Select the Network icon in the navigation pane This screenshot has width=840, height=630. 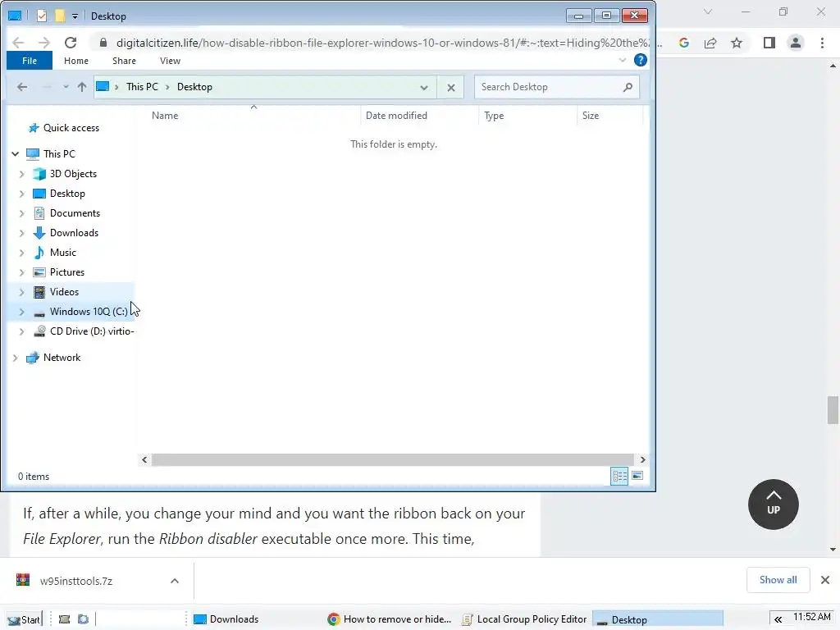[33, 358]
